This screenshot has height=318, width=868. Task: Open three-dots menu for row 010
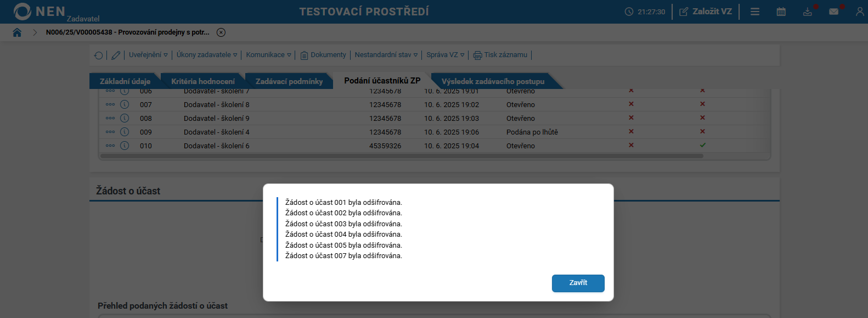[110, 146]
